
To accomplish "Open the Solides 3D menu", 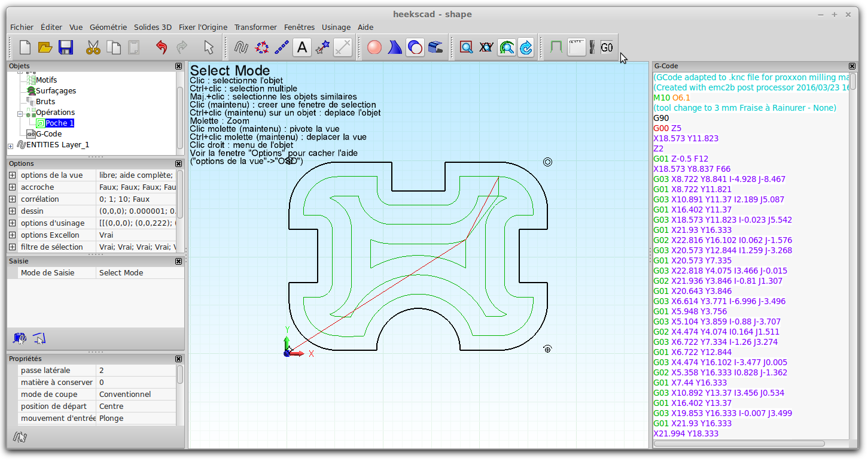I will (153, 27).
